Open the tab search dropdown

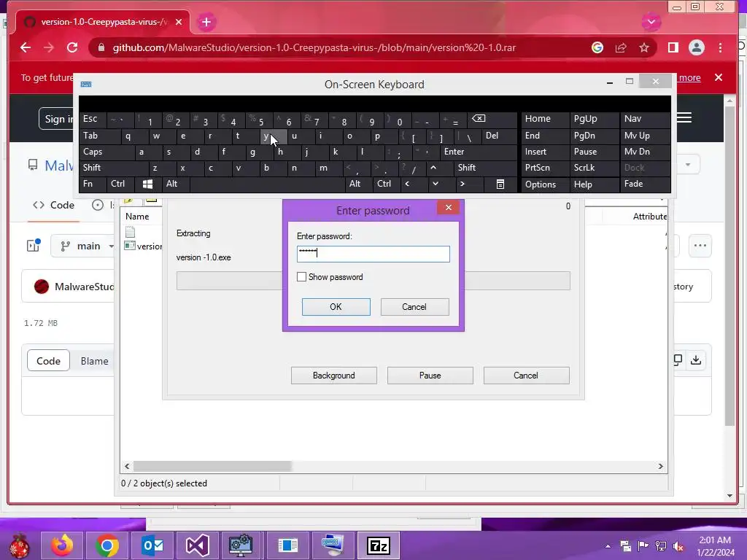(x=651, y=21)
